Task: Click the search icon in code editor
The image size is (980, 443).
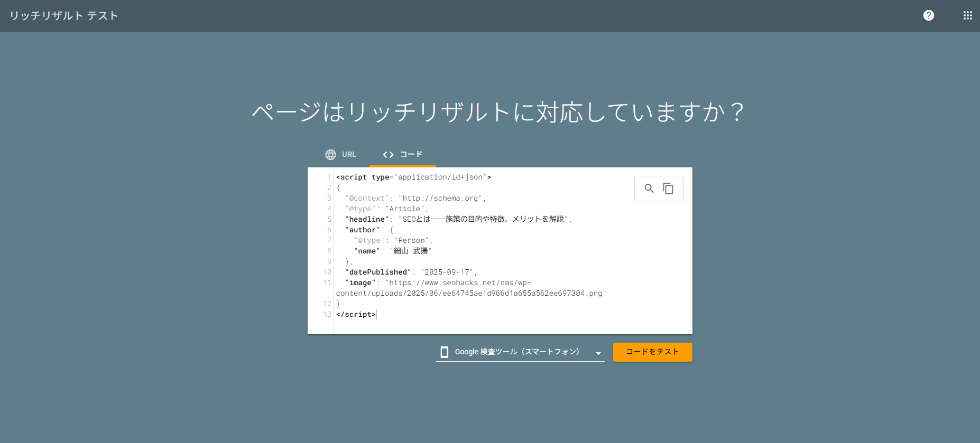Action: tap(649, 188)
